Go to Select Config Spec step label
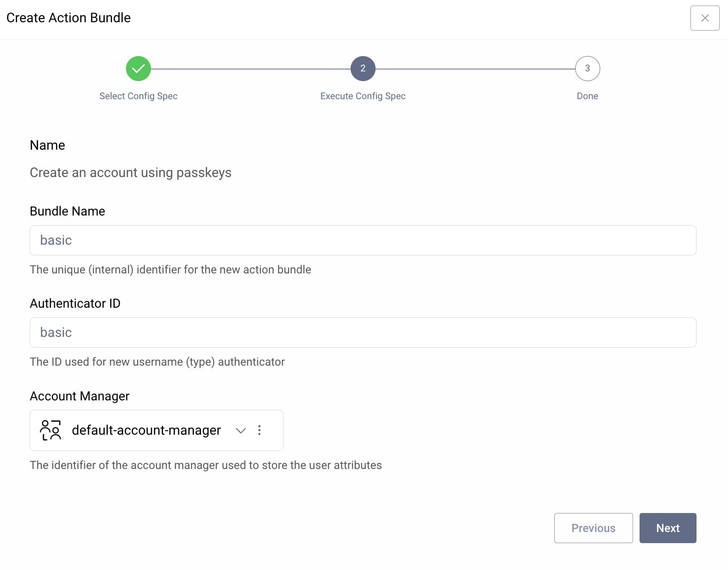 tap(138, 96)
